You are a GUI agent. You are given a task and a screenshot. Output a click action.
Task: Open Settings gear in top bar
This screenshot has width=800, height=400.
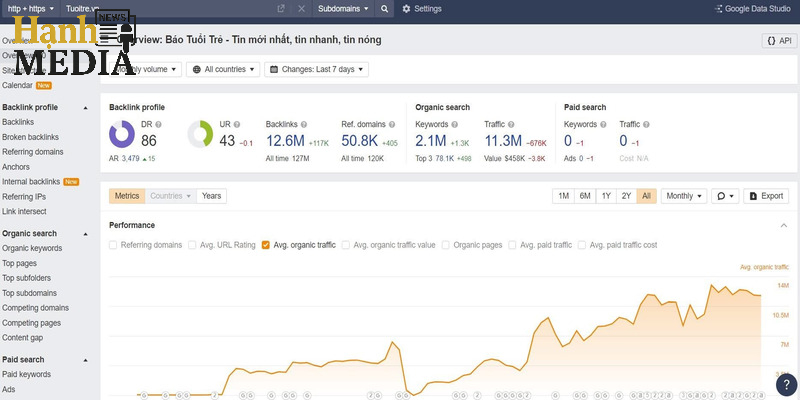(x=421, y=9)
